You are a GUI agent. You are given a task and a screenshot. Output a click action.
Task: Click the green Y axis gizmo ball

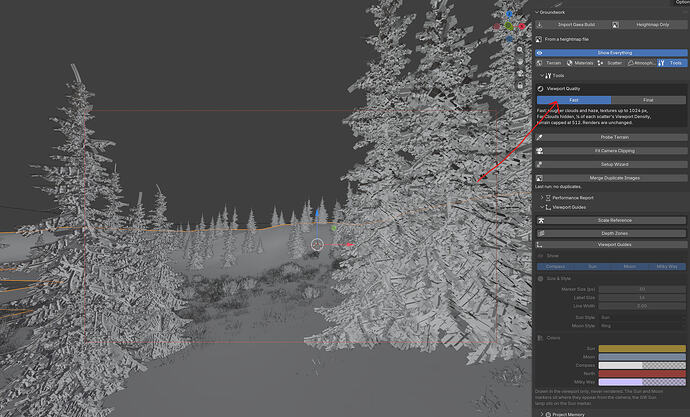click(508, 26)
